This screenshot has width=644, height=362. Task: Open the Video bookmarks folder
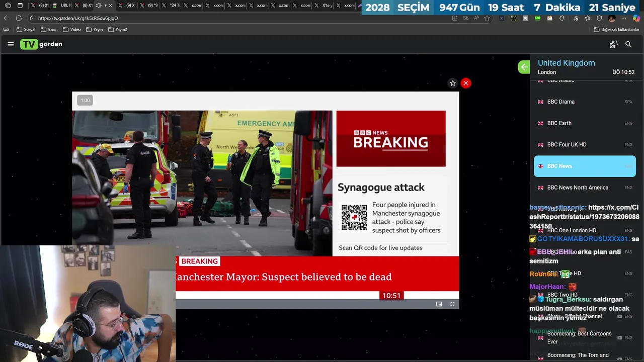(x=72, y=30)
